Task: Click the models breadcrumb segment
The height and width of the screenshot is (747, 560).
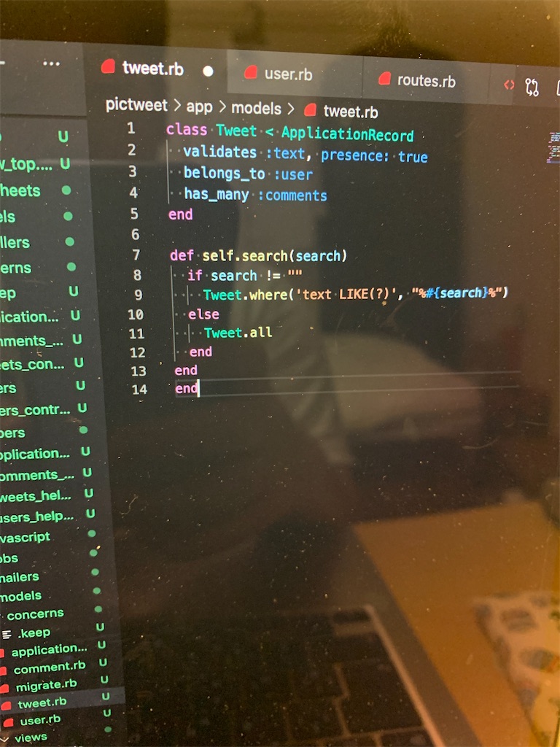Action: tap(256, 109)
